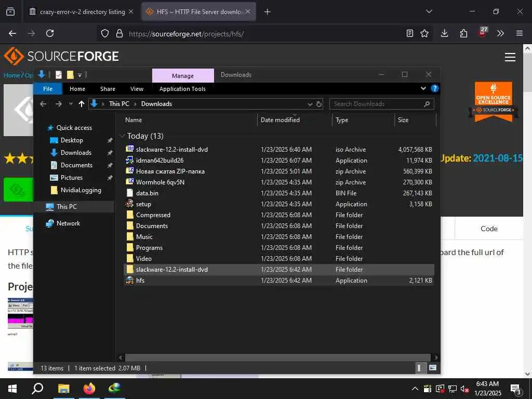532x399 pixels.
Task: Select the idman642build26 application icon
Action: pyautogui.click(x=129, y=160)
